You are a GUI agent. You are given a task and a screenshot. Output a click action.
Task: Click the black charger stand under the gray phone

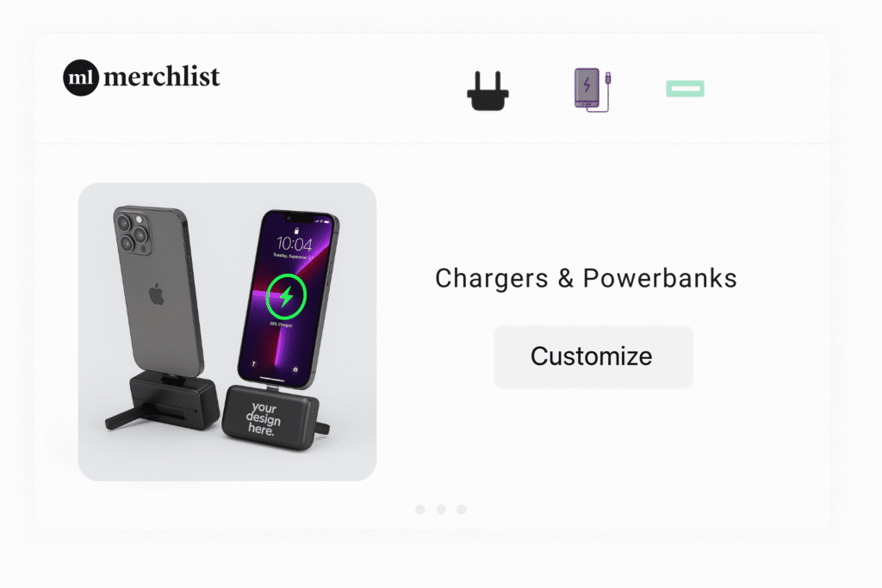coord(163,402)
